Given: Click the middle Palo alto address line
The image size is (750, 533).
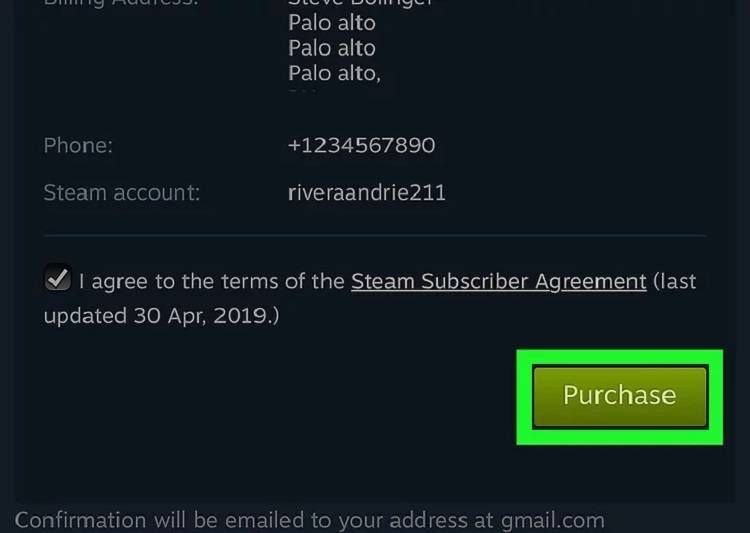Looking at the screenshot, I should [x=332, y=48].
